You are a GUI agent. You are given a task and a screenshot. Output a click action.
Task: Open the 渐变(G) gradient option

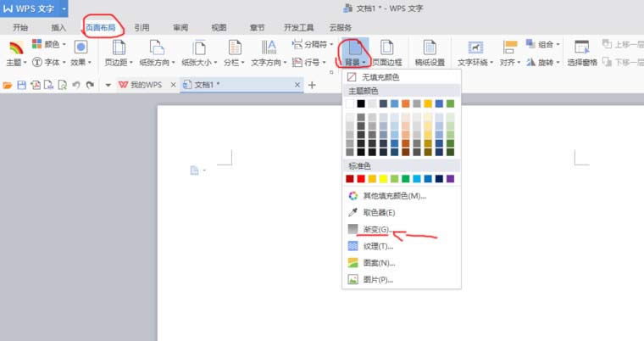(402, 229)
